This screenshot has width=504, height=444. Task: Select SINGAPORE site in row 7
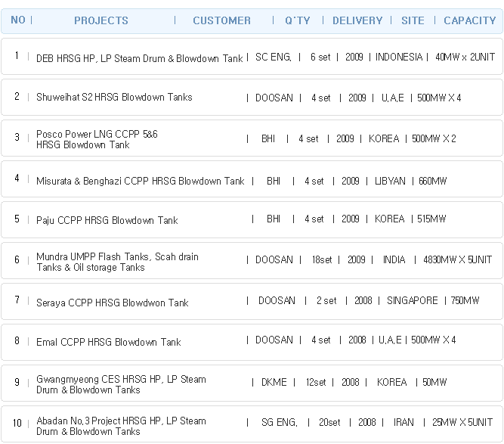click(412, 300)
